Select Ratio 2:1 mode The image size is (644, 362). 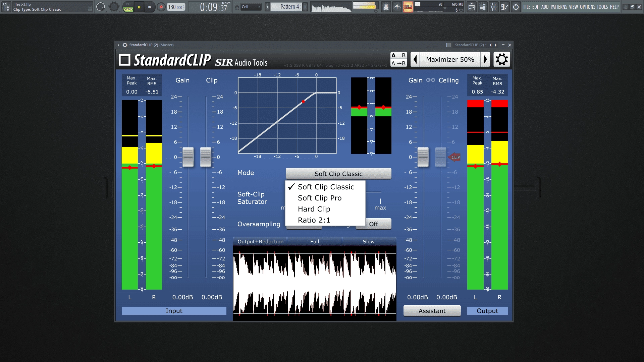tap(325, 220)
